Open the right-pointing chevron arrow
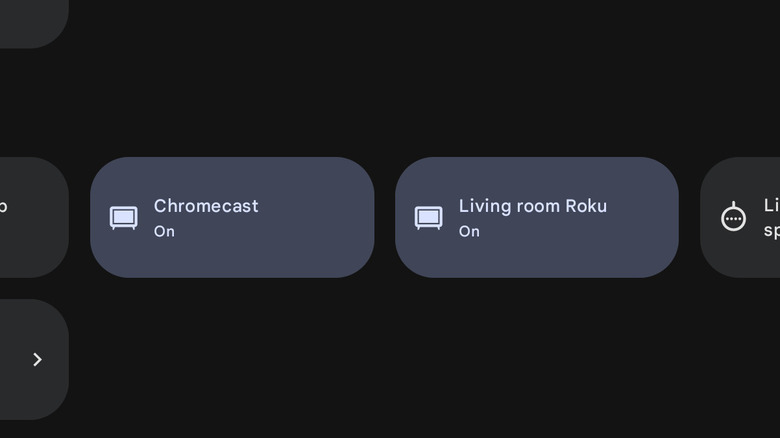The height and width of the screenshot is (438, 780). pyautogui.click(x=37, y=359)
